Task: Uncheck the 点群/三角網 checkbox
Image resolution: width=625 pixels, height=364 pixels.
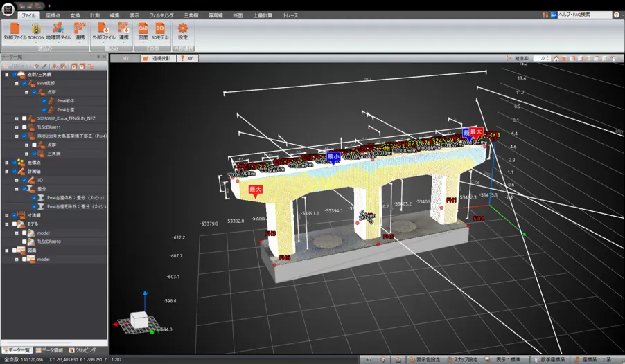Action: click(x=13, y=74)
